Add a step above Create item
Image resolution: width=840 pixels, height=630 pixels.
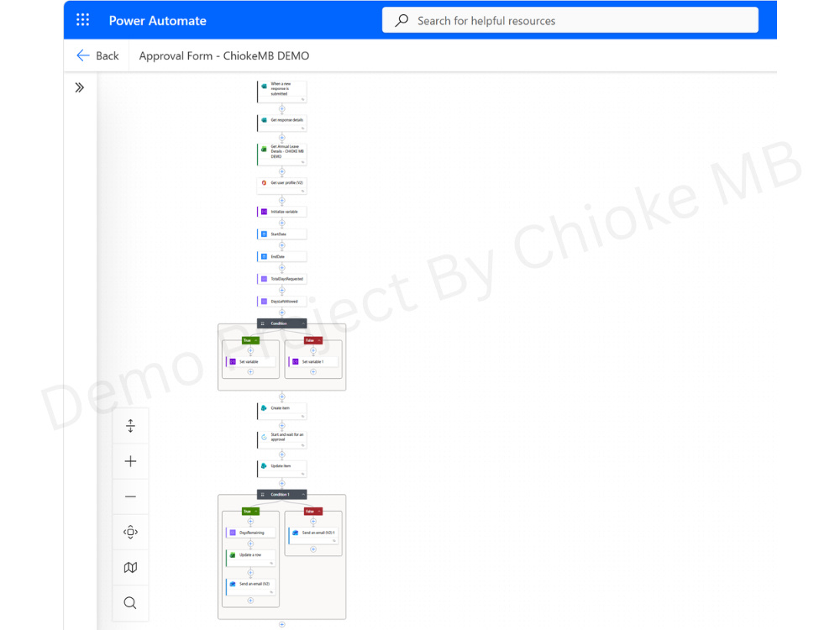(281, 397)
